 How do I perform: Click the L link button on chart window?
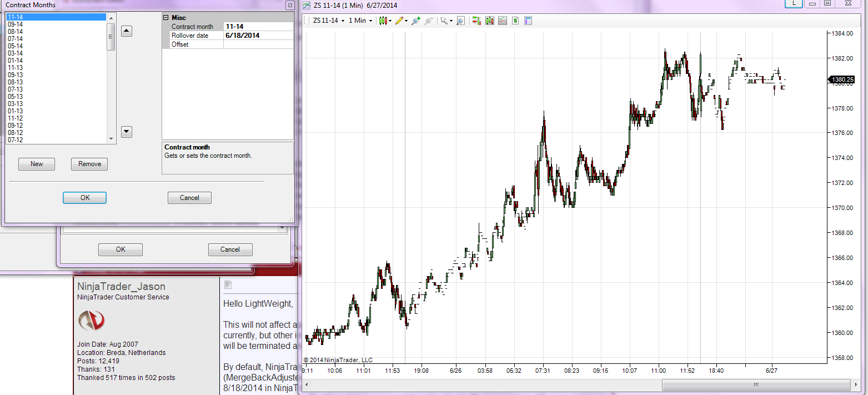pos(794,3)
